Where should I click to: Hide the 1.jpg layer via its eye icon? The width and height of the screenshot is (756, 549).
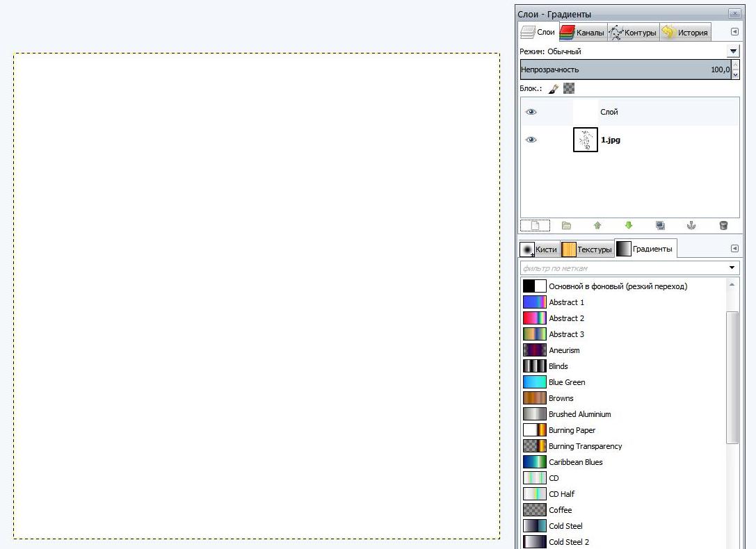(531, 140)
